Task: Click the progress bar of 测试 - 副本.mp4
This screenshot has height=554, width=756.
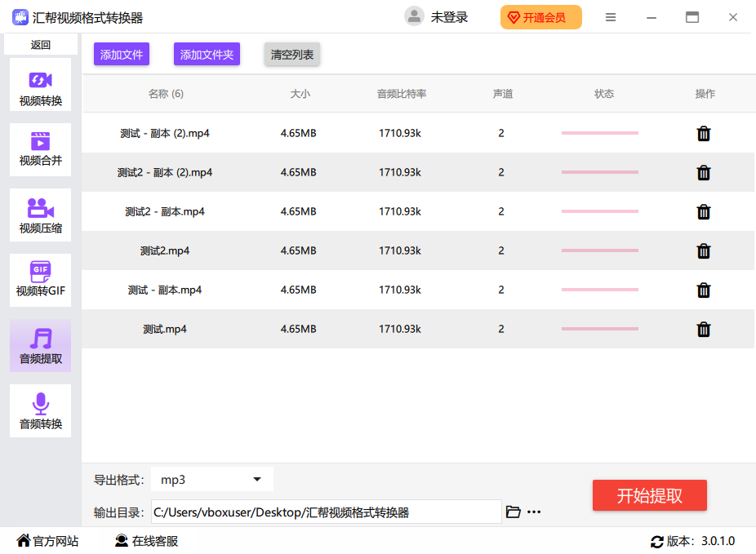Action: (600, 290)
